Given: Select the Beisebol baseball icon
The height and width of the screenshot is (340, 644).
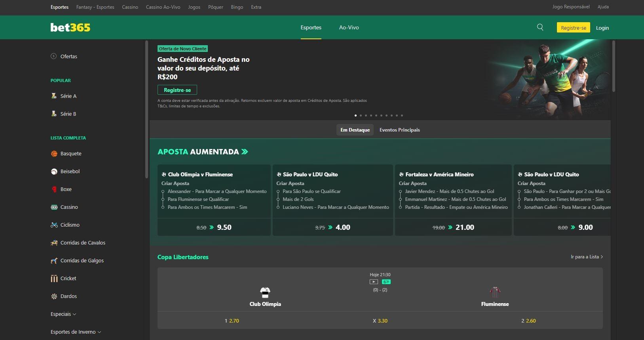Looking at the screenshot, I should (x=54, y=172).
